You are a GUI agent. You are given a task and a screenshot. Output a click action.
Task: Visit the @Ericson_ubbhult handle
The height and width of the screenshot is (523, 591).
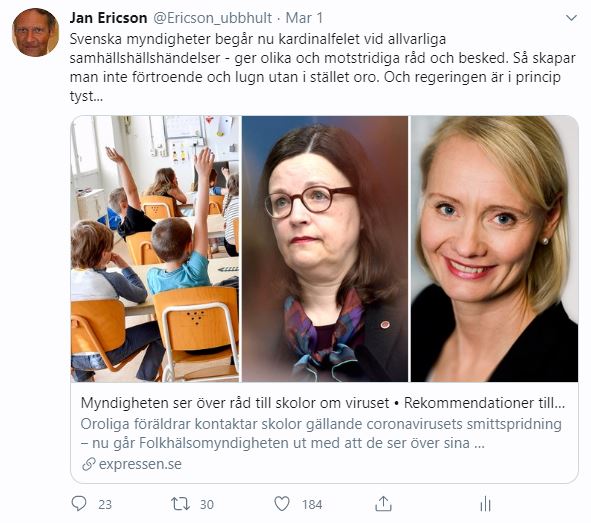pyautogui.click(x=212, y=18)
